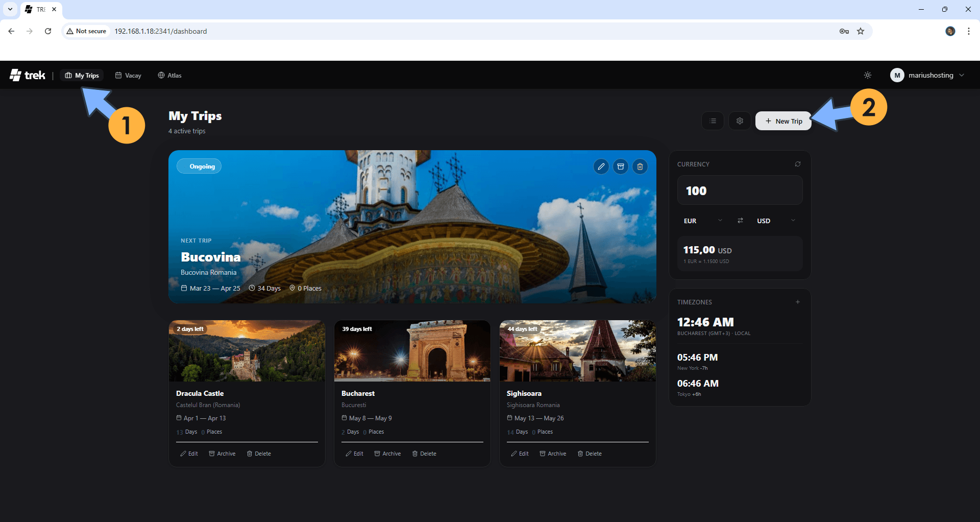Refresh currency rates icon
This screenshot has height=522, width=980.
tap(797, 164)
